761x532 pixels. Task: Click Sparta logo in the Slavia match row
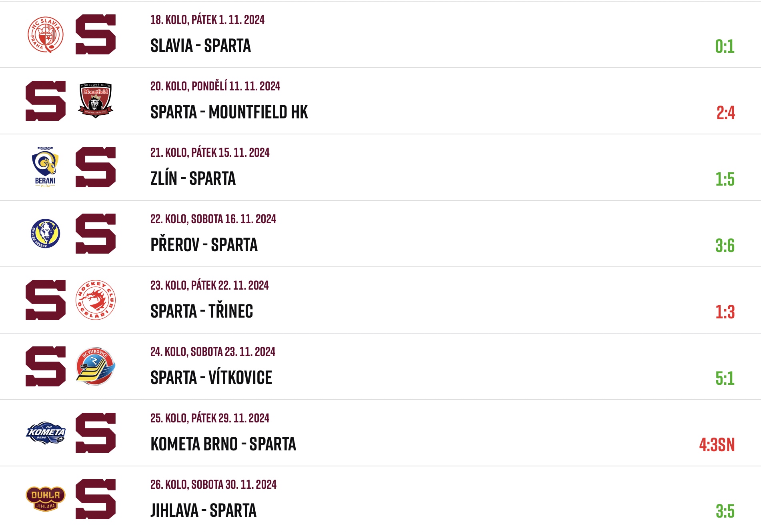tap(96, 34)
